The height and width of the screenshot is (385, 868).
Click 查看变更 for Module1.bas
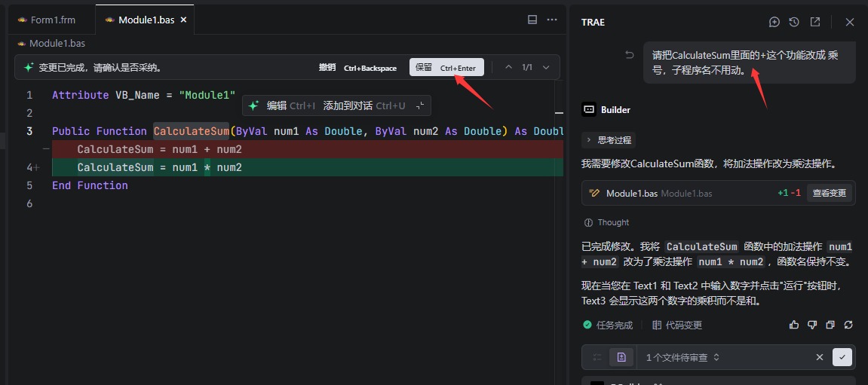pyautogui.click(x=829, y=193)
